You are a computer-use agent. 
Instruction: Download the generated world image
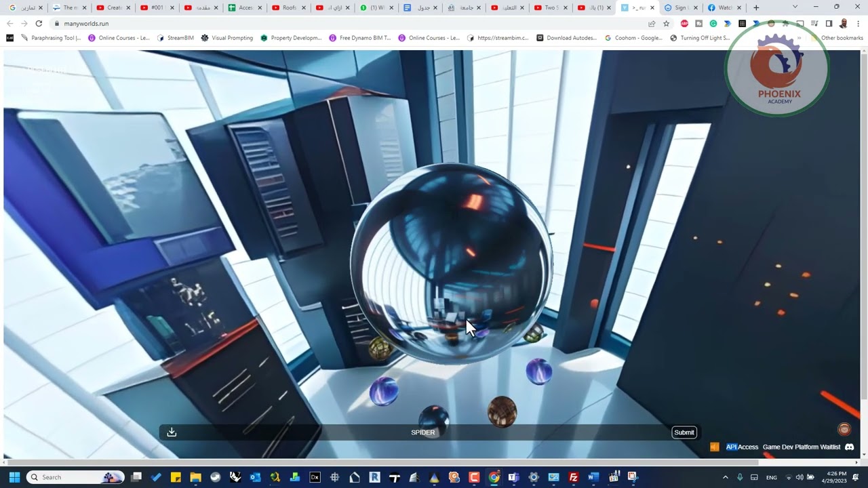click(x=172, y=432)
